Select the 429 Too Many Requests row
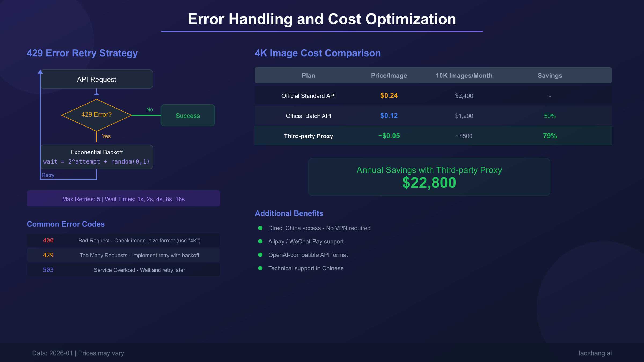 click(123, 255)
